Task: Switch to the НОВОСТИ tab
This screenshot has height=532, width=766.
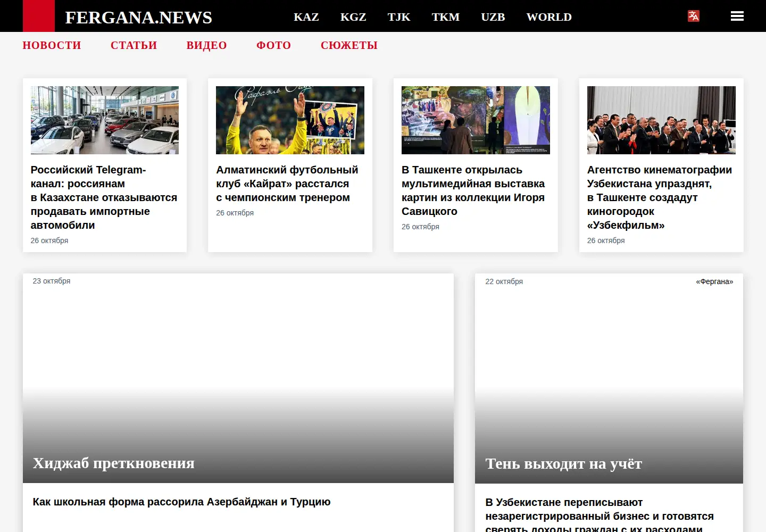Action: click(52, 46)
